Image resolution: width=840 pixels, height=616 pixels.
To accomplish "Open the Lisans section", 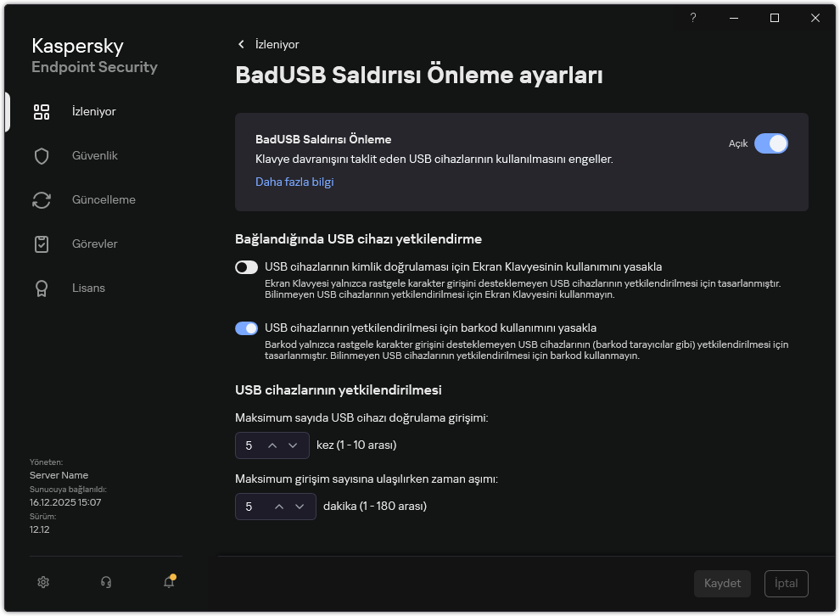I will (88, 288).
